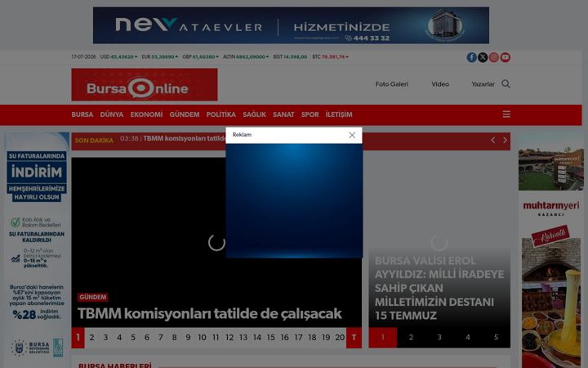Open the BURSA menu item
Viewport: 588px width, 368px height.
[x=82, y=114]
